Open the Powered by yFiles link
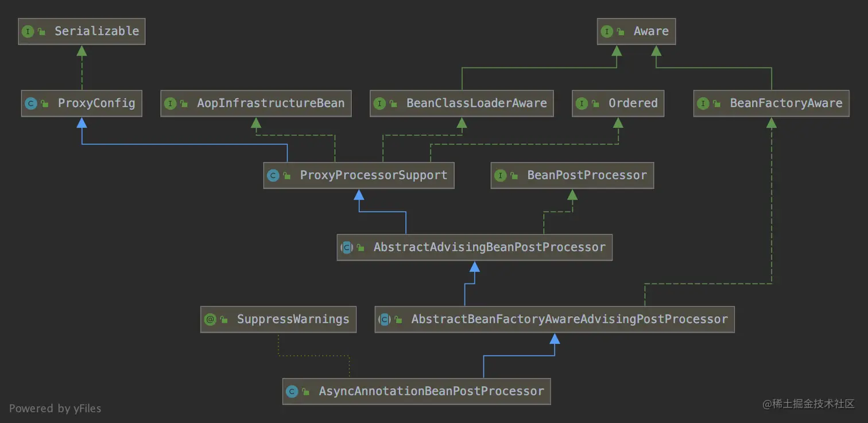 [55, 409]
